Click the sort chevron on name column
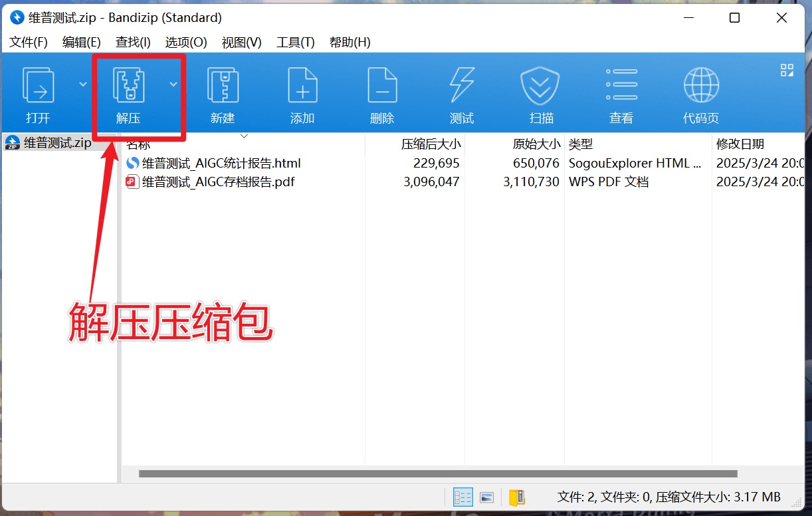812x516 pixels. (x=244, y=136)
